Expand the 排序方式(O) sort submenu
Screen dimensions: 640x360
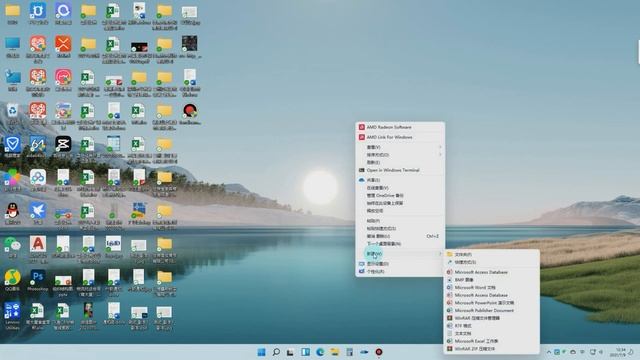(x=400, y=155)
